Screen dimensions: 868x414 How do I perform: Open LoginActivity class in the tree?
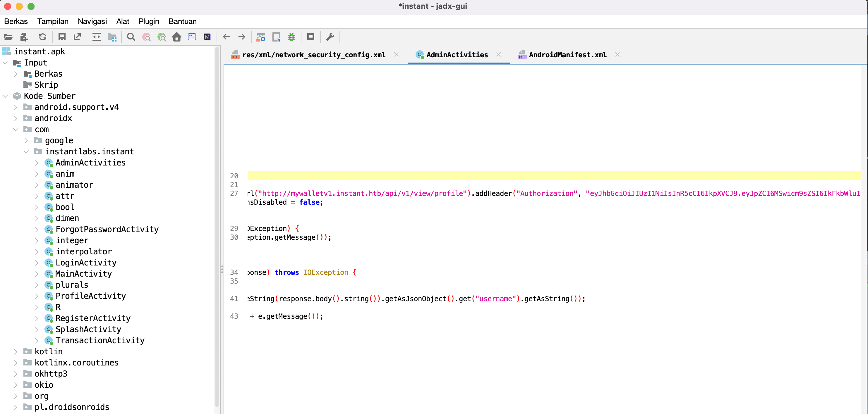[86, 263]
